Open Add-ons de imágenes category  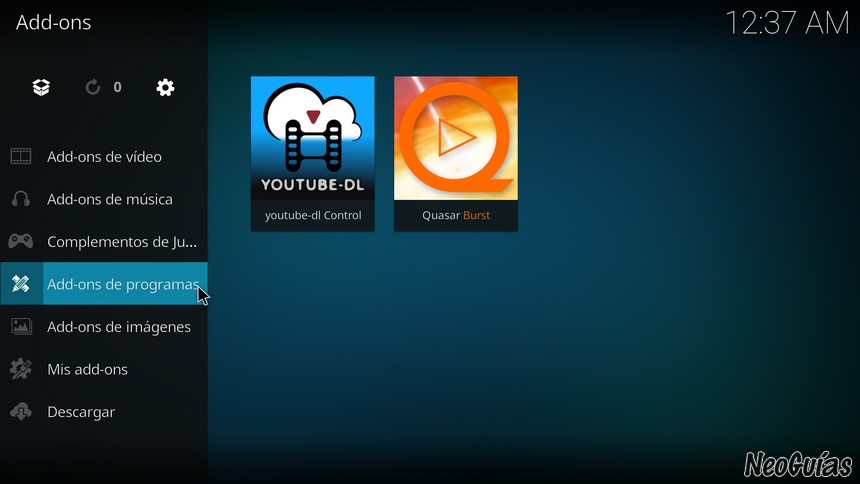[x=104, y=327]
